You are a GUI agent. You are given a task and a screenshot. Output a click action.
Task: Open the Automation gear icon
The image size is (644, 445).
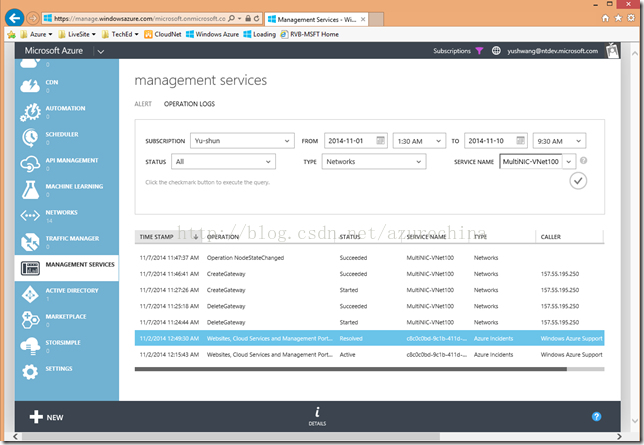30,112
